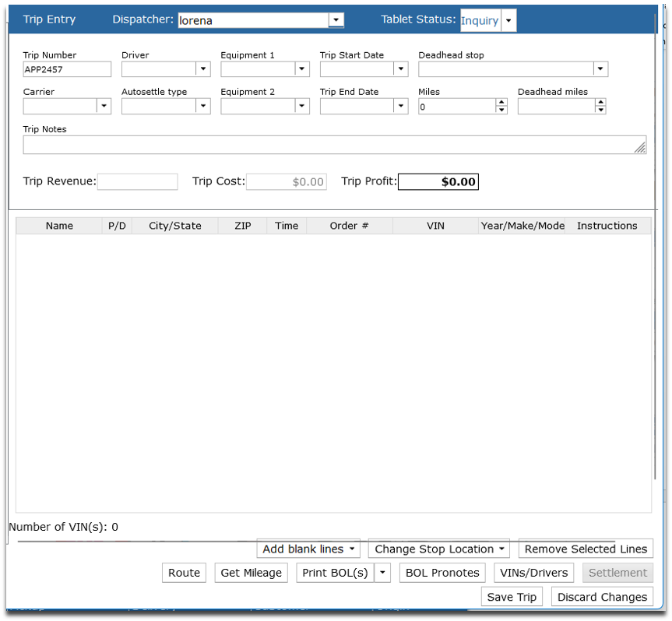Click Remove Selected Lines button

click(586, 549)
